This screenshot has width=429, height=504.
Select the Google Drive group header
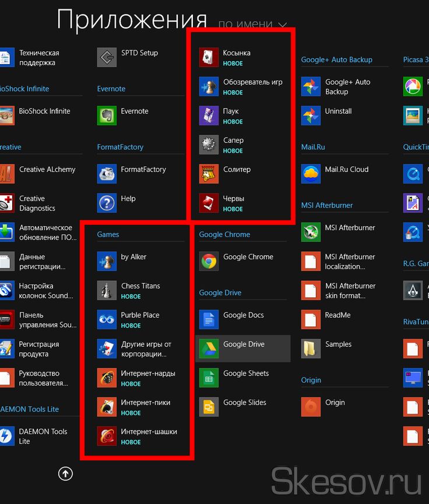[220, 292]
